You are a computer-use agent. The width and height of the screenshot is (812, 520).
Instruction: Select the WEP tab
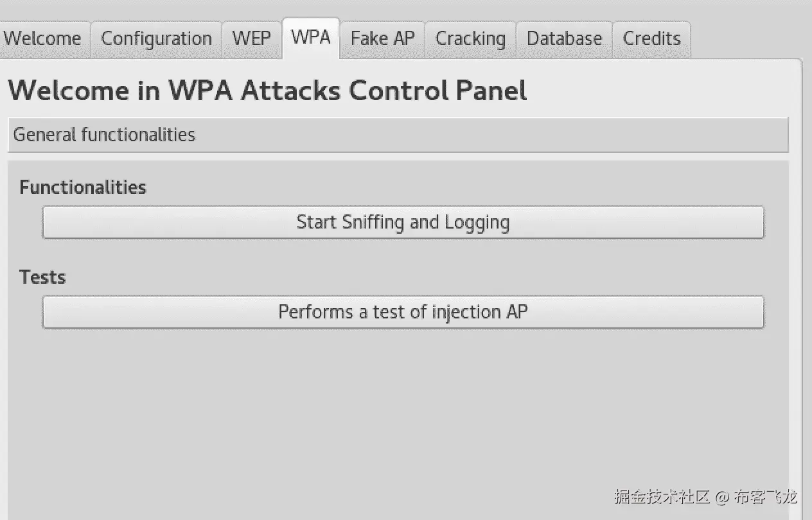[251, 39]
